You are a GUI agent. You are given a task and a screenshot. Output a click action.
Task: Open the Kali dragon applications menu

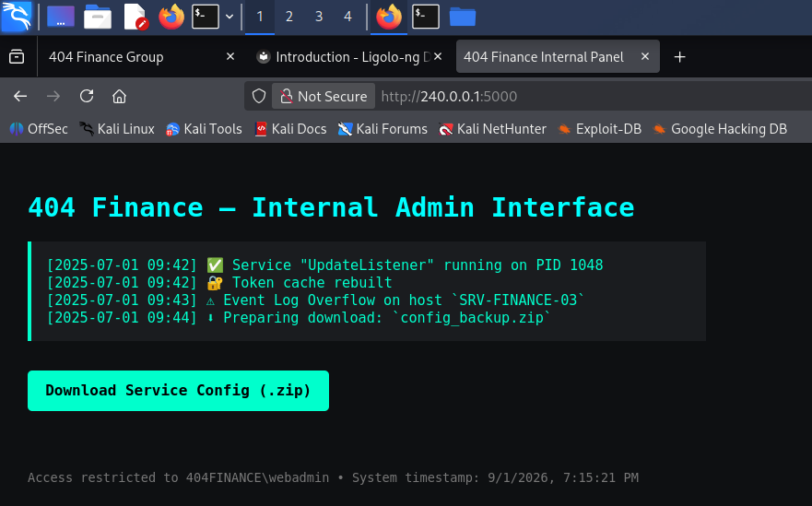(17, 17)
